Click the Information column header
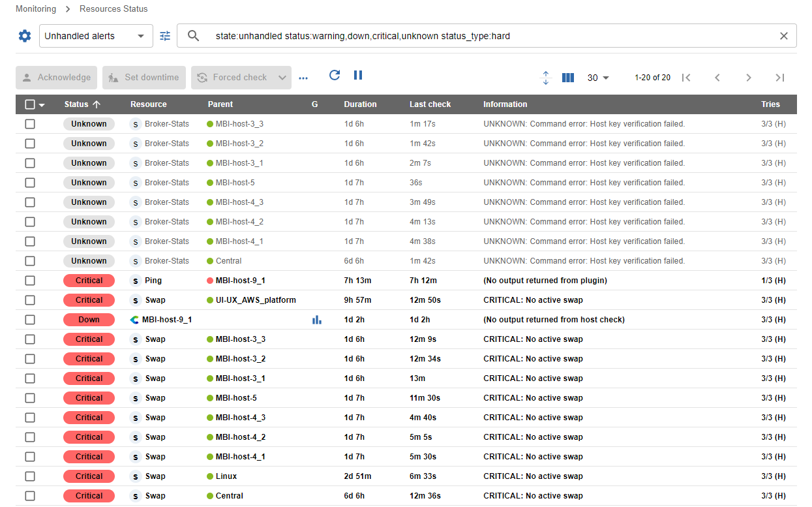The image size is (812, 507). coord(505,104)
